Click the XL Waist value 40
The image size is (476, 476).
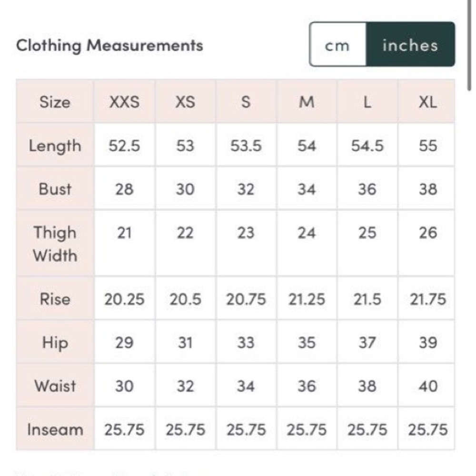pyautogui.click(x=428, y=386)
